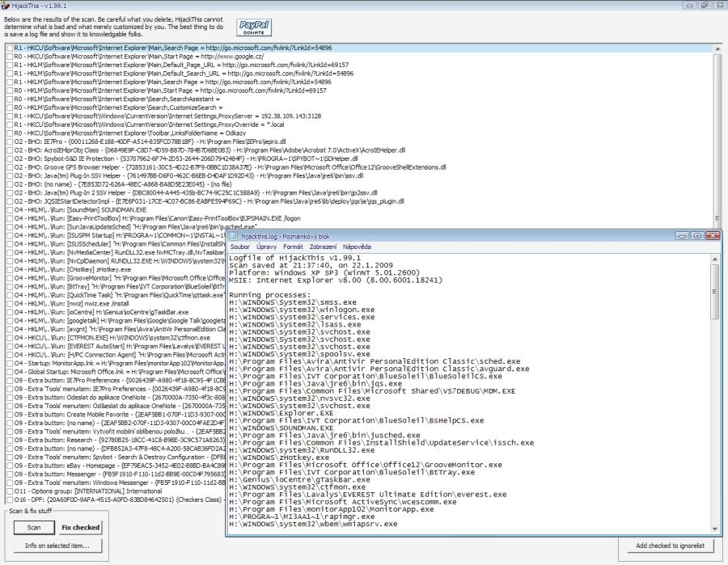Tick the ProxyServer 192.38.109.143:3128 entry

pos(10,116)
